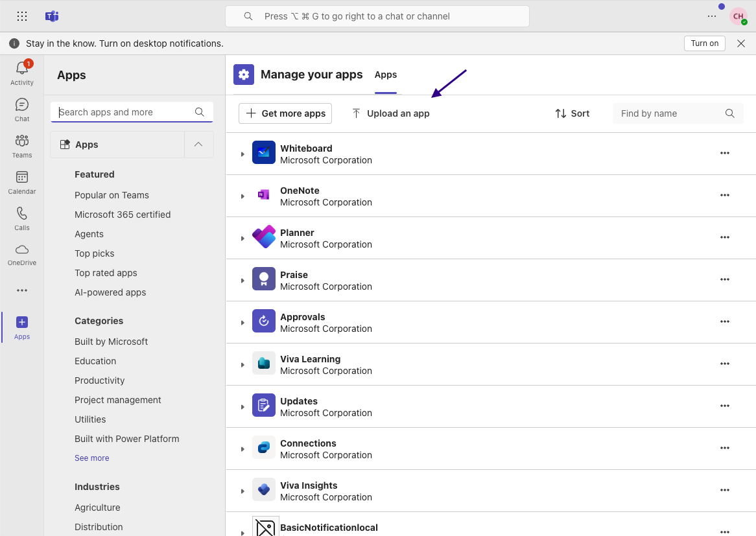
Task: Open Top picks category
Action: click(95, 253)
